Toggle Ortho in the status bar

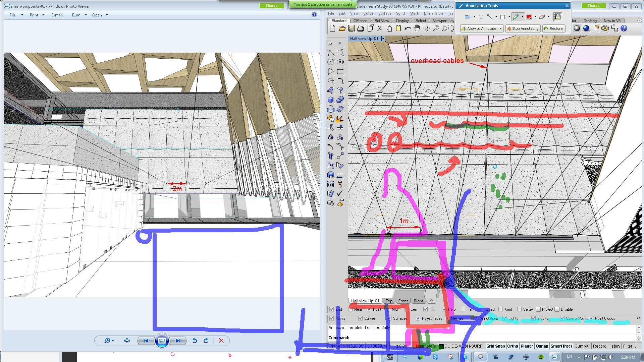pos(512,346)
